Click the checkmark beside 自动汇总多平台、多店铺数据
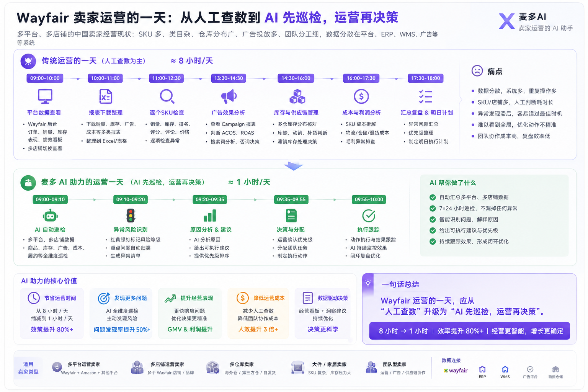588x392 pixels. [x=433, y=197]
